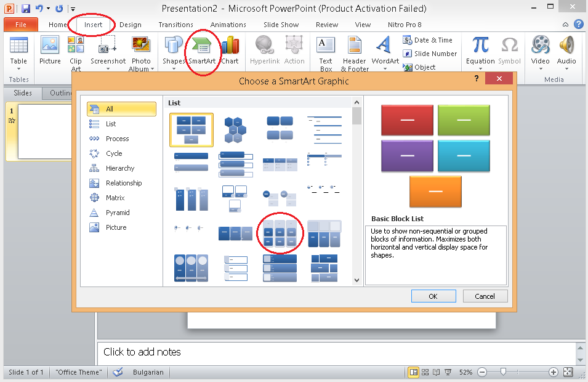Viewport: 588px width, 382px height.
Task: Switch to the Outline tab
Action: (x=60, y=93)
